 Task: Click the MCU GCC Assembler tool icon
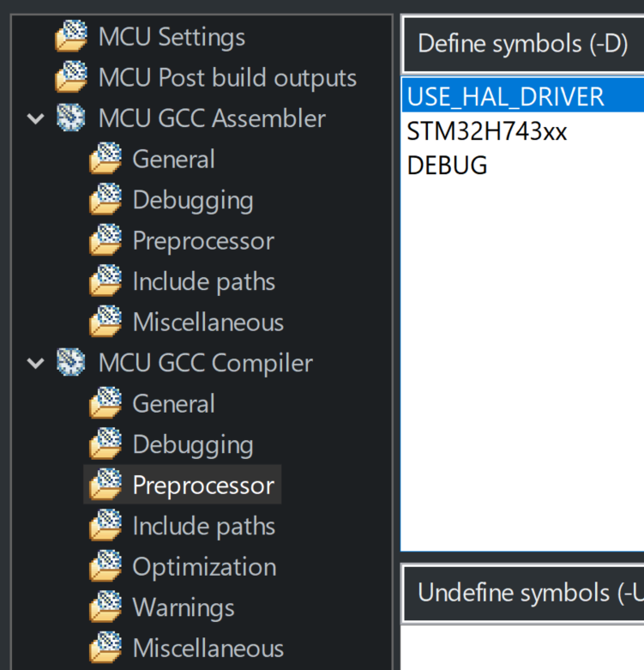(71, 118)
